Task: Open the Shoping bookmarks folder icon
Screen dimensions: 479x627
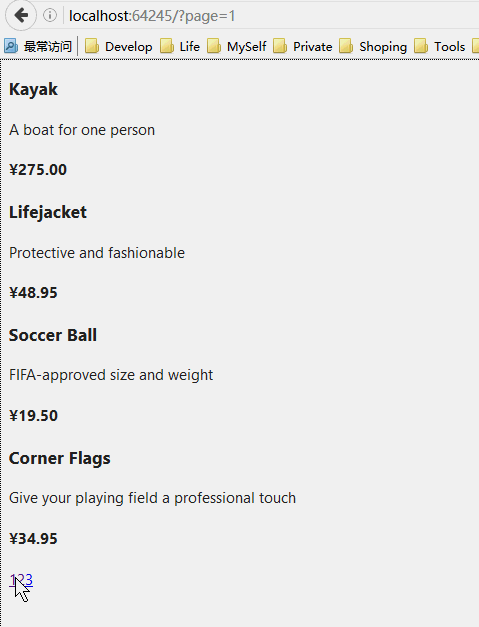Action: pos(346,46)
